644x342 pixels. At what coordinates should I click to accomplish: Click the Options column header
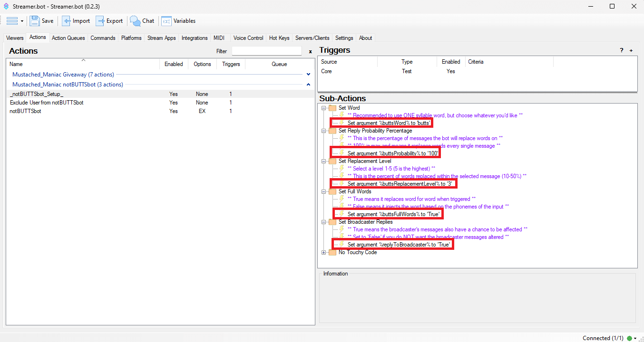click(202, 64)
